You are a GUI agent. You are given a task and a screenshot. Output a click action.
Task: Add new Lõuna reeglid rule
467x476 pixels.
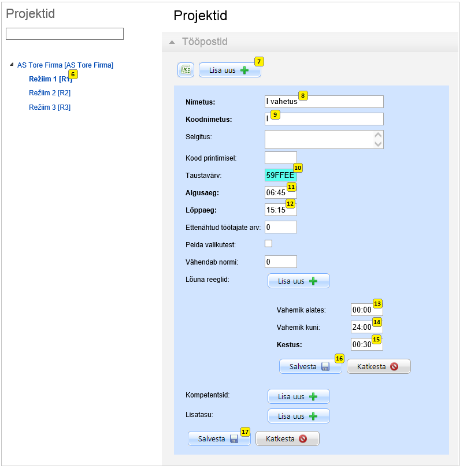[x=298, y=281]
